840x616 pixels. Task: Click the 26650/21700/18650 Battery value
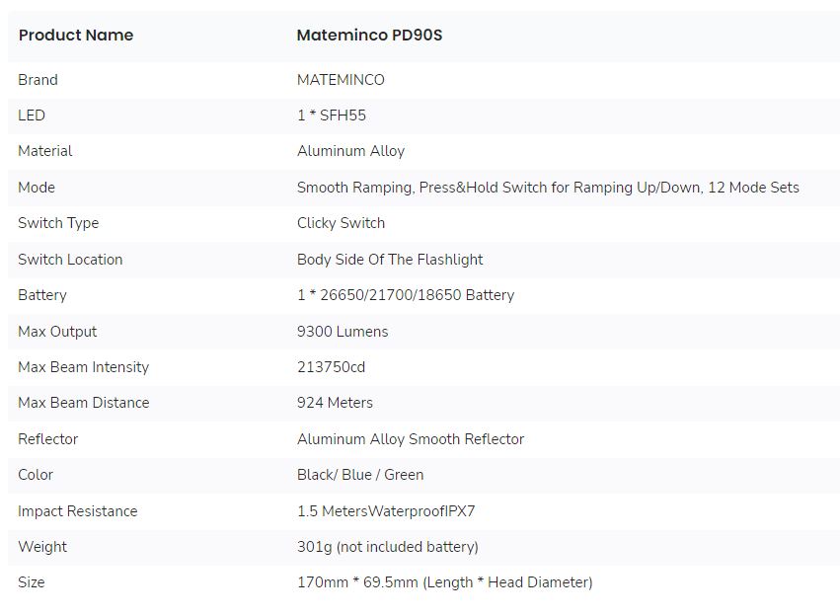[x=406, y=295]
